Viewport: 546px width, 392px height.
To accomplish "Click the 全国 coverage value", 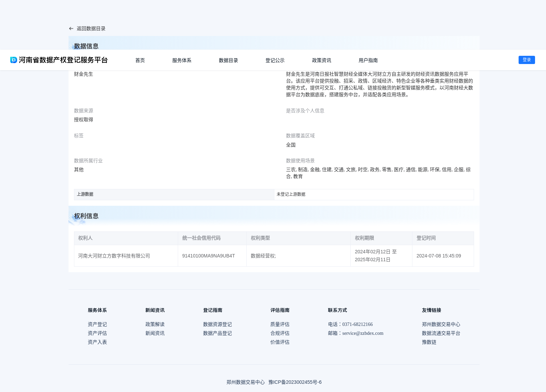I will pyautogui.click(x=291, y=145).
